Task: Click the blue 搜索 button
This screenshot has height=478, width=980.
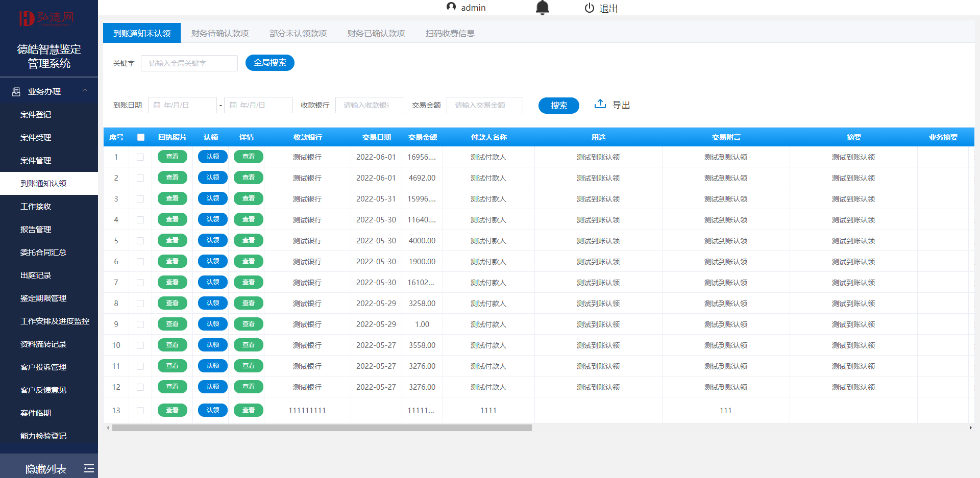Action: pos(559,105)
